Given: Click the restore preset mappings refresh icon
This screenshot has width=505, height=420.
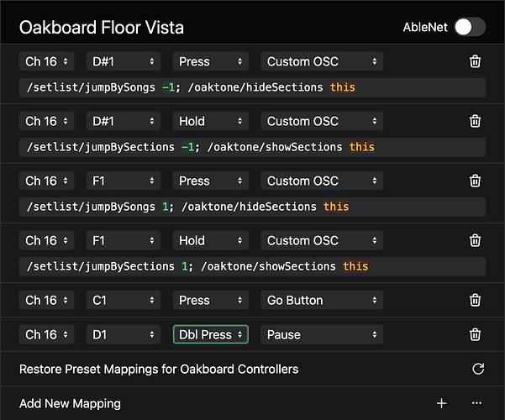Looking at the screenshot, I should click(x=478, y=369).
